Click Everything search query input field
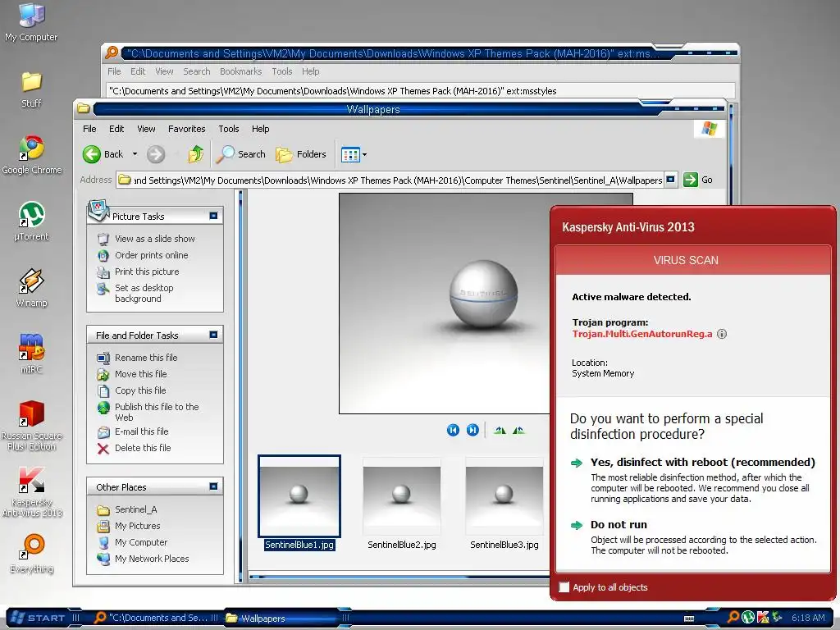Image resolution: width=840 pixels, height=630 pixels. 420,91
